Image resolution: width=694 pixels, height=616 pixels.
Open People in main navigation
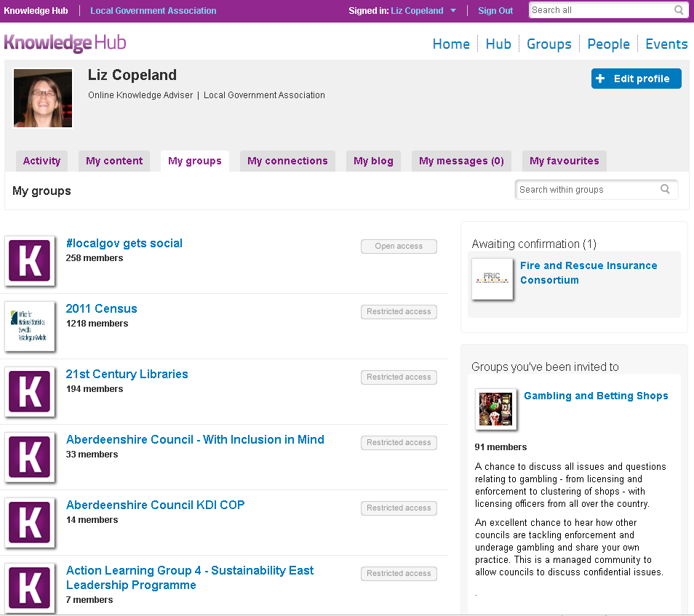pos(609,44)
